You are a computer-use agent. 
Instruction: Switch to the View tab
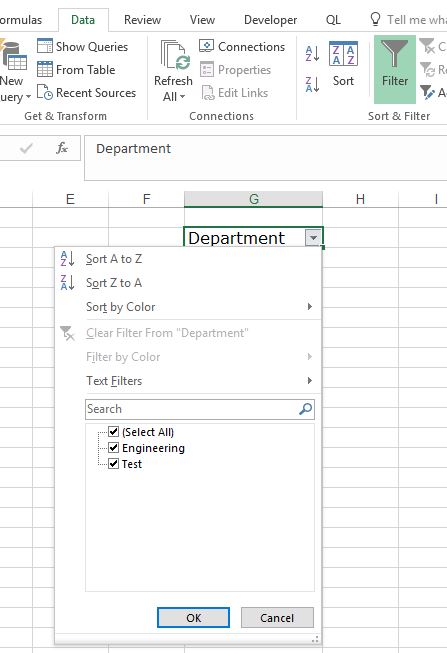(x=202, y=20)
